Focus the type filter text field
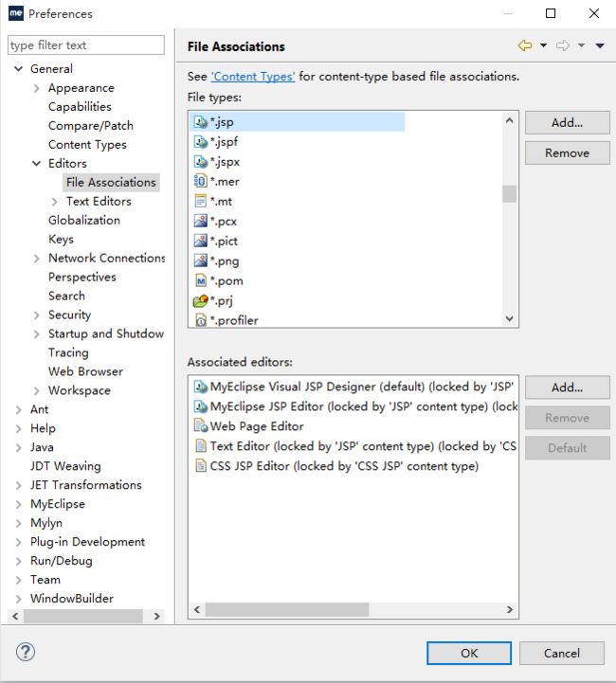 tap(86, 45)
